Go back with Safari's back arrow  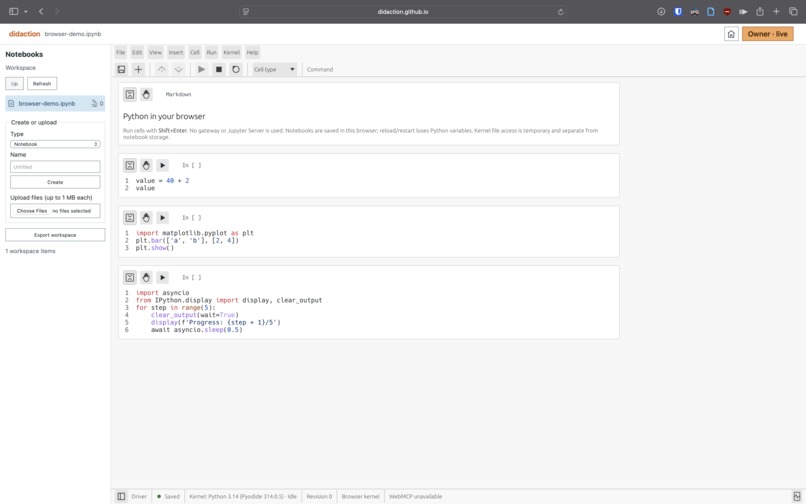click(x=41, y=11)
